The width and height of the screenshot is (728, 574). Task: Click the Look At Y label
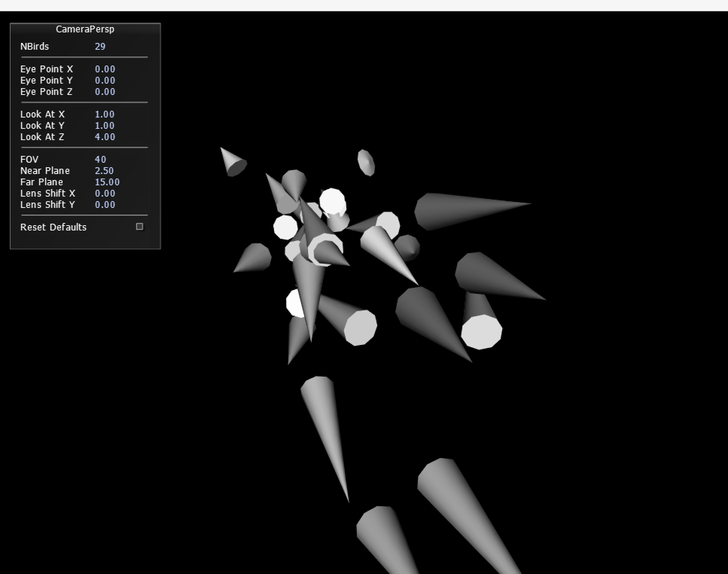tap(43, 125)
